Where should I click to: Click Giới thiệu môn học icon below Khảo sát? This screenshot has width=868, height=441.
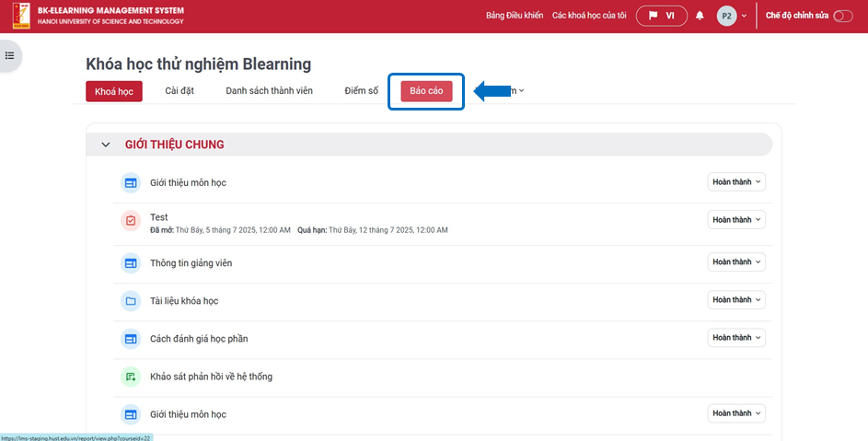(131, 414)
